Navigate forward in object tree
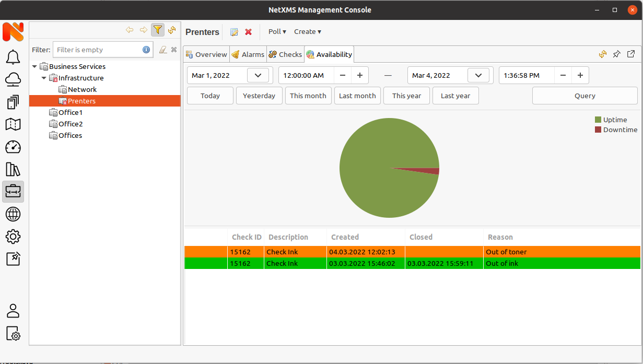The width and height of the screenshot is (643, 364). click(143, 30)
